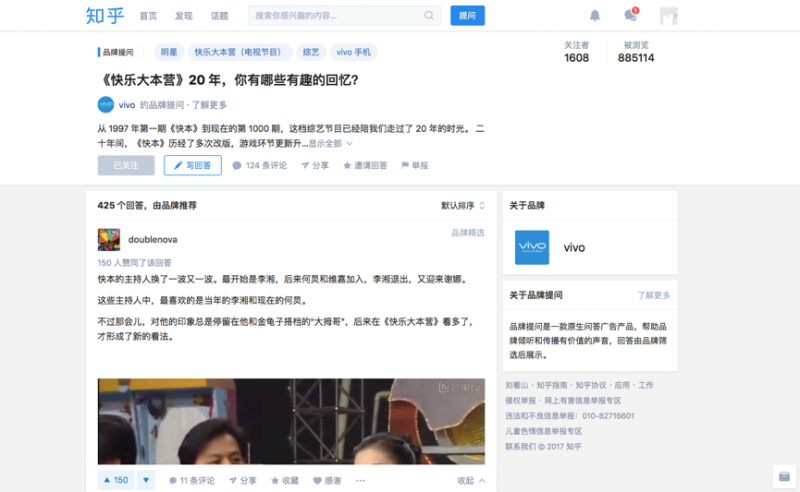Expand the description with 显示全部
The height and width of the screenshot is (492, 800).
click(330, 143)
